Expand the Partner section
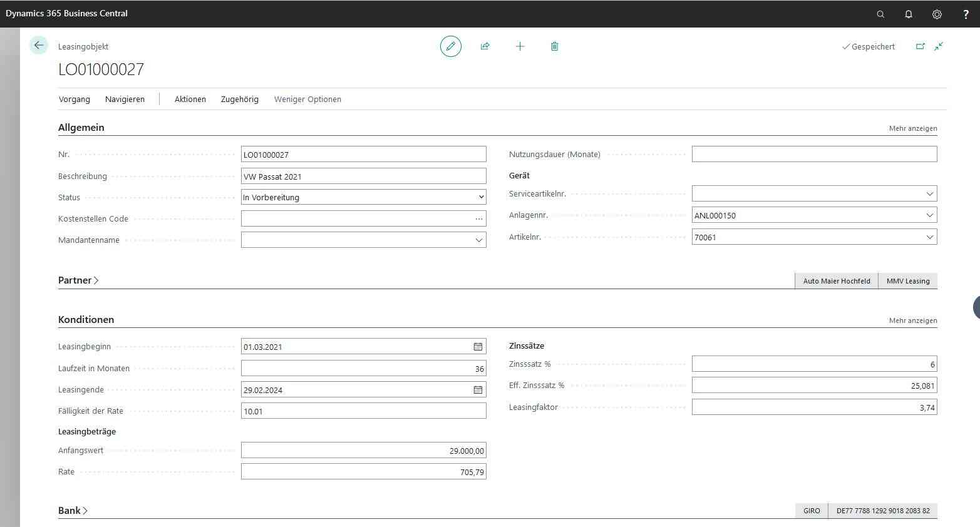 click(78, 280)
